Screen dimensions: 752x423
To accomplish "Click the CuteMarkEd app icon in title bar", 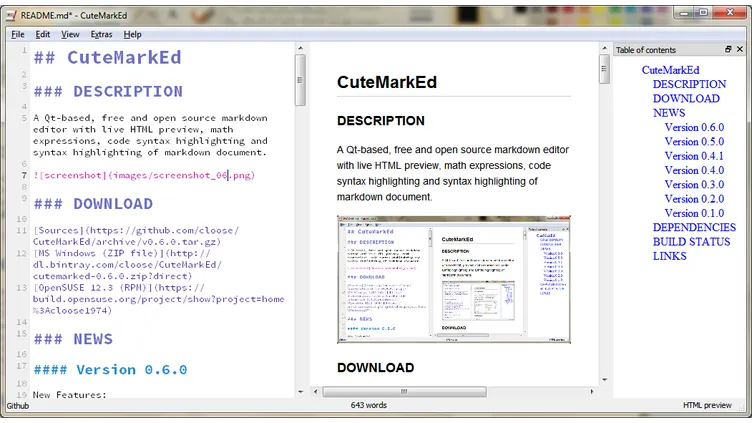I will point(12,15).
